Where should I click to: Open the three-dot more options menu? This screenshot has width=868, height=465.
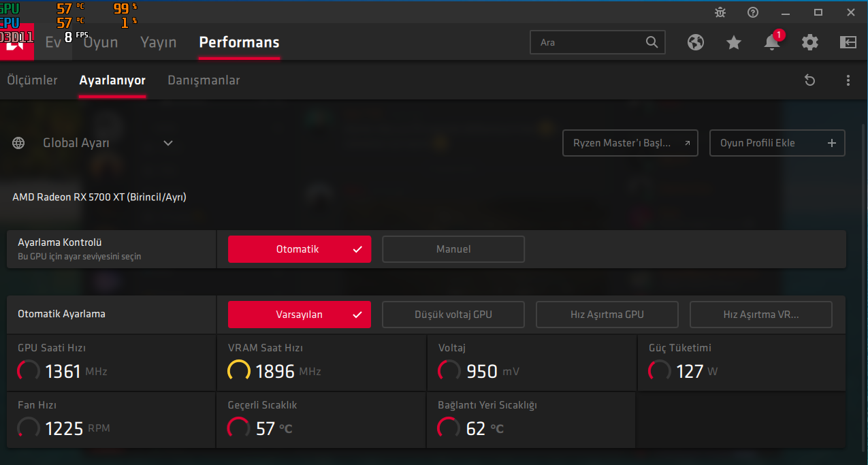pos(848,80)
